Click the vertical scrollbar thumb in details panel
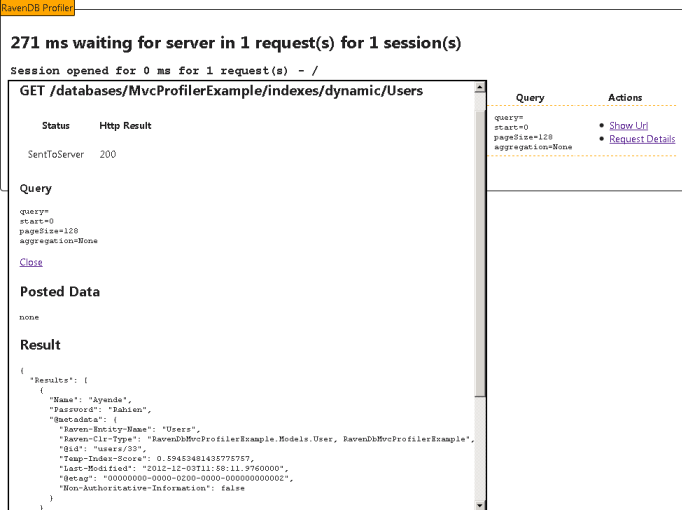This screenshot has width=682, height=510. click(x=480, y=253)
